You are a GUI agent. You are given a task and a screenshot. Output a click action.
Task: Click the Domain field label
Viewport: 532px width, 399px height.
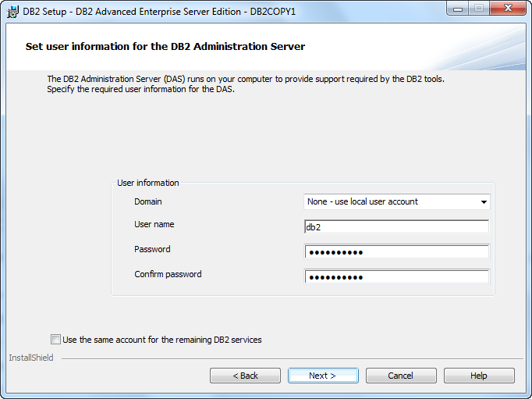(148, 201)
